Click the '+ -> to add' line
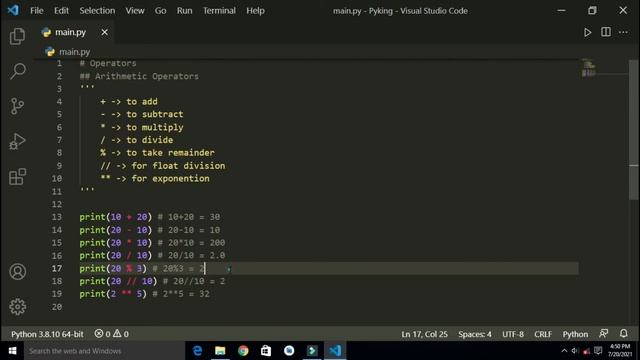 pos(129,102)
